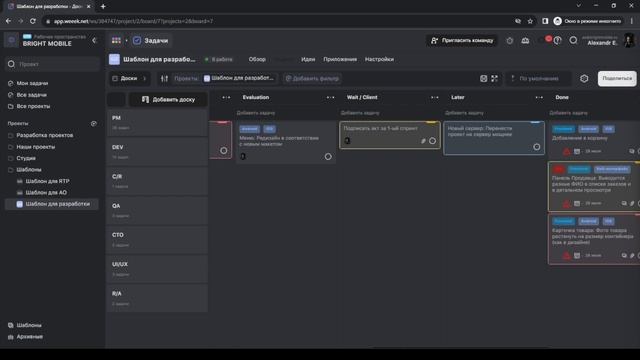Click comment icon on Карточка товара card
The image size is (640, 360).
(x=624, y=256)
